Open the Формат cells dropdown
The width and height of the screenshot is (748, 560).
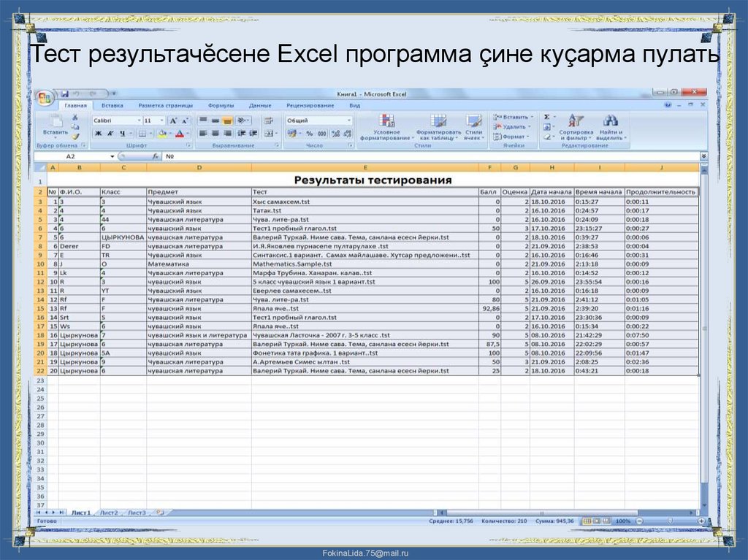coord(511,137)
